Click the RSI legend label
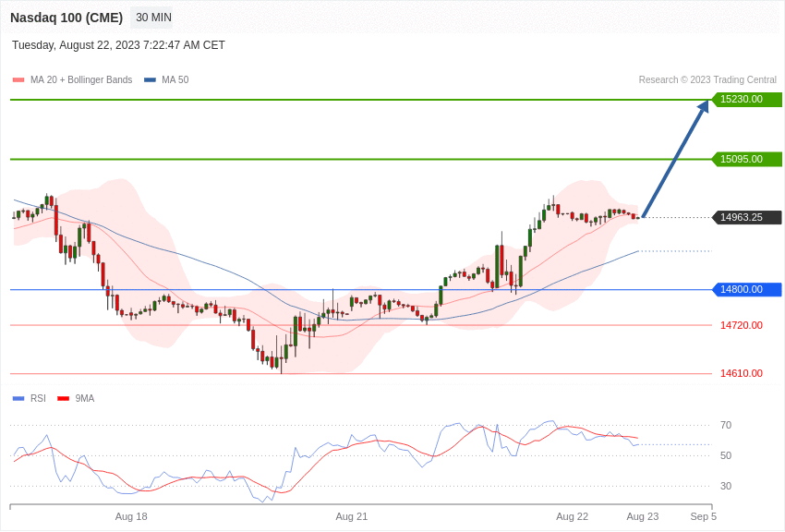 click(x=38, y=398)
